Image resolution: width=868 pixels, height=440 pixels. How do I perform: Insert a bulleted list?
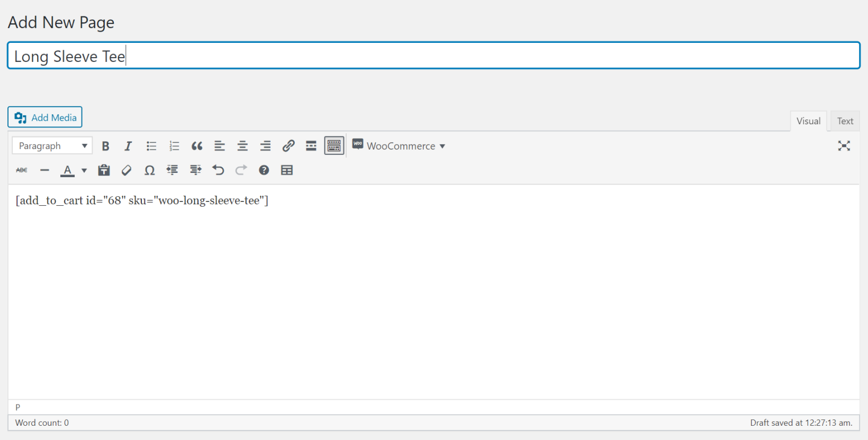[151, 146]
